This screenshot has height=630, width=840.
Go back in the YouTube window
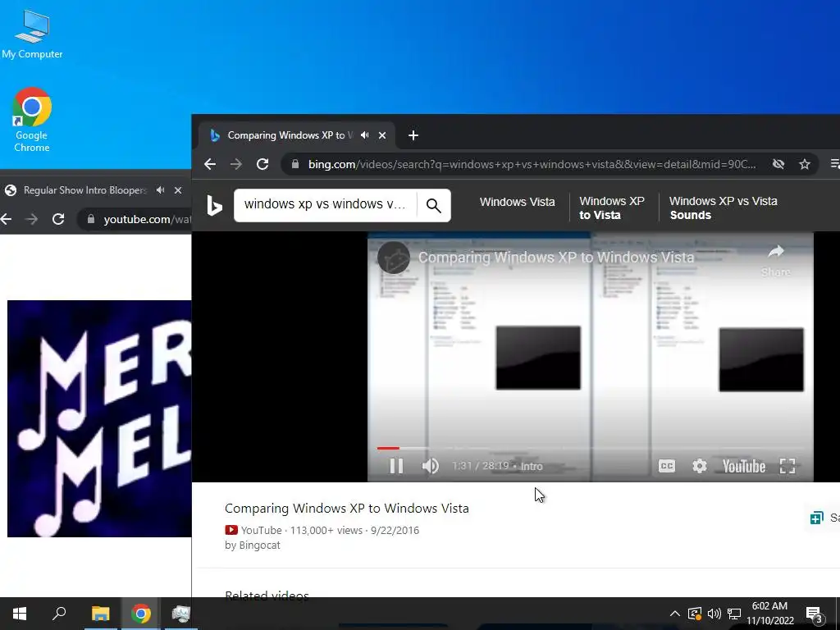[6, 218]
